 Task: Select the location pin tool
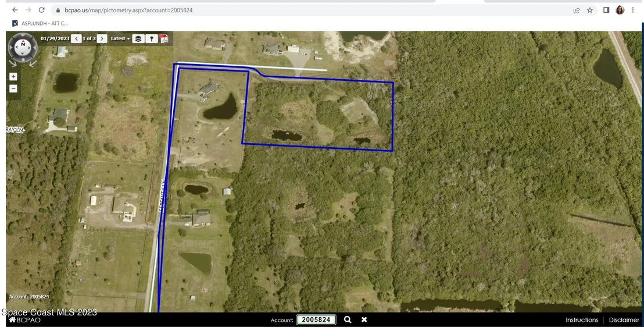152,38
